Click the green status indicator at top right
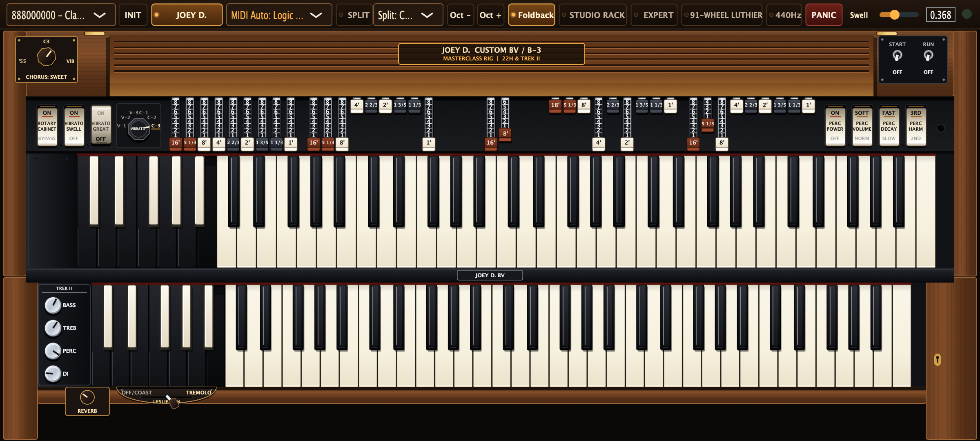This screenshot has height=441, width=980. 967,14
